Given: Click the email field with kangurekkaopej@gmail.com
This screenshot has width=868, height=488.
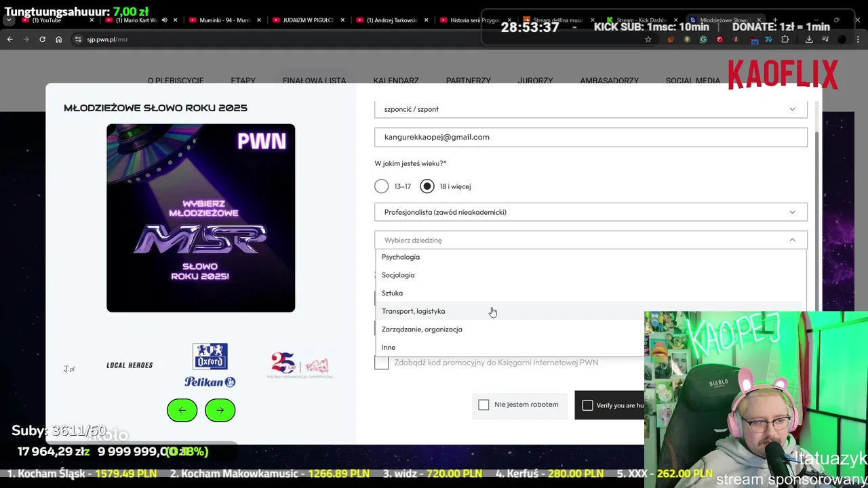Looking at the screenshot, I should coord(591,137).
